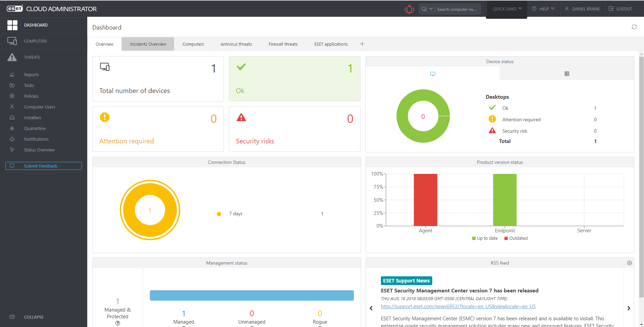Add a new dashboard tab with plus icon

click(x=362, y=44)
